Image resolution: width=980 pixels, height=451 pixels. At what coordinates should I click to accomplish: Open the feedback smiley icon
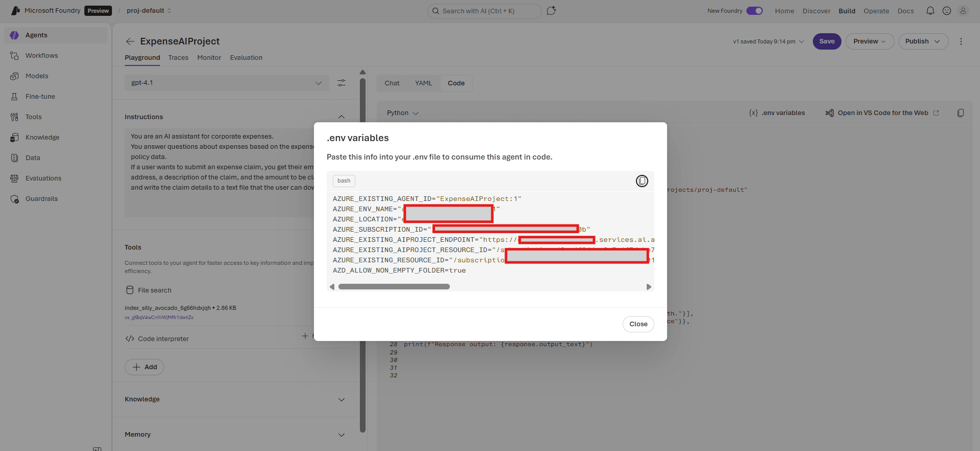947,11
